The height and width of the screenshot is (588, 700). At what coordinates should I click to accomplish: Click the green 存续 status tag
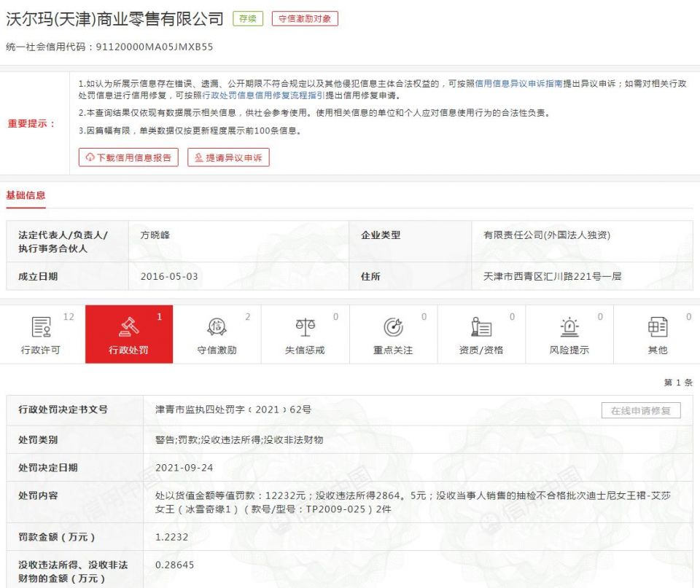[248, 19]
